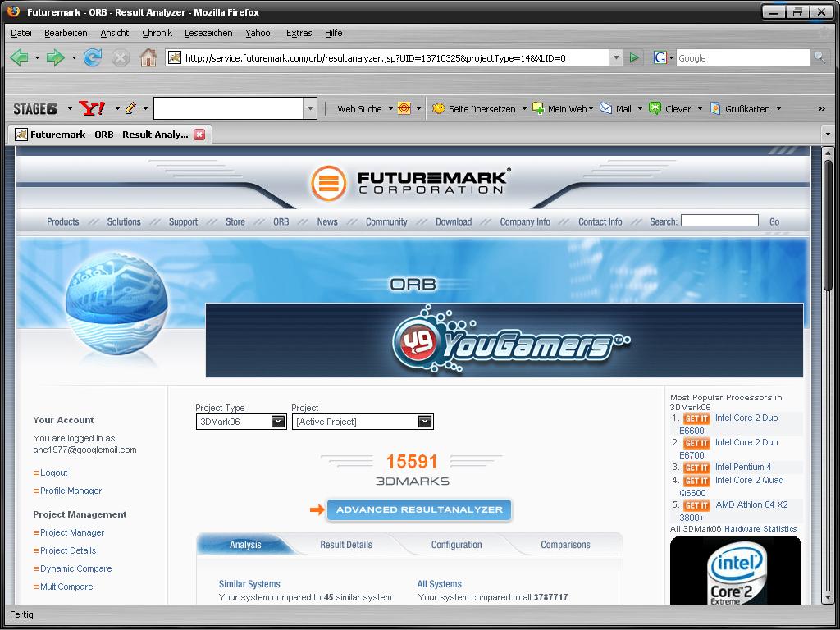Open Mein Web from the toolbar
The image size is (840, 630).
[562, 109]
